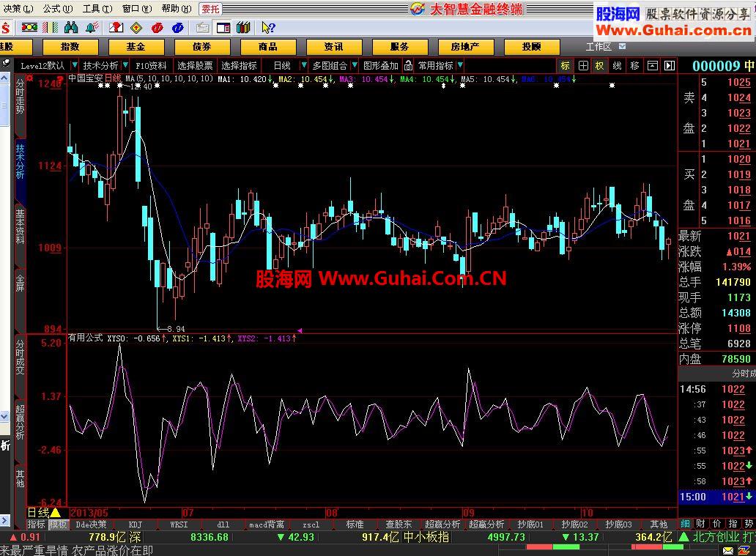756x556 pixels.
Task: Click the yellow triangle next to 日线 label
Action: coord(56,513)
